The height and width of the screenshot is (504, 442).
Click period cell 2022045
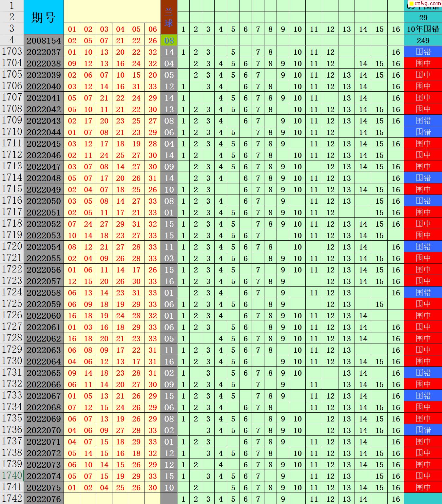point(44,143)
